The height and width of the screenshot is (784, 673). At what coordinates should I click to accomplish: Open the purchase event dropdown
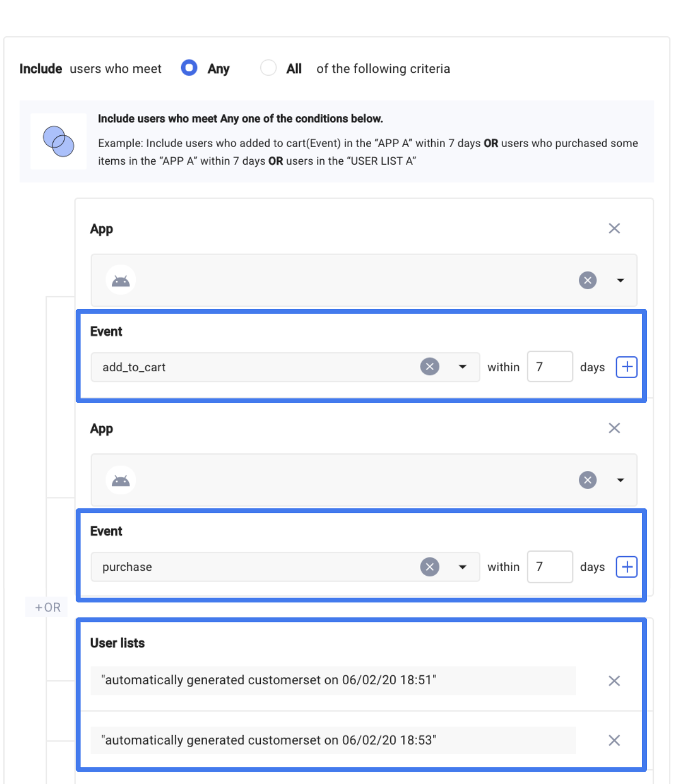(x=462, y=567)
